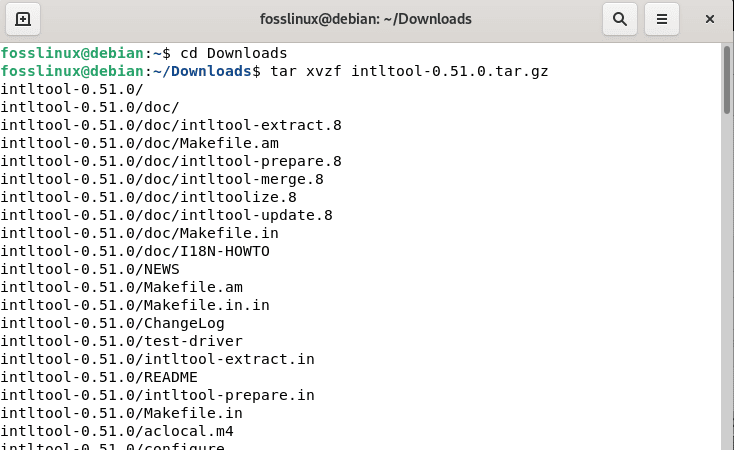Click the doc/Makefile.am output line

click(139, 143)
